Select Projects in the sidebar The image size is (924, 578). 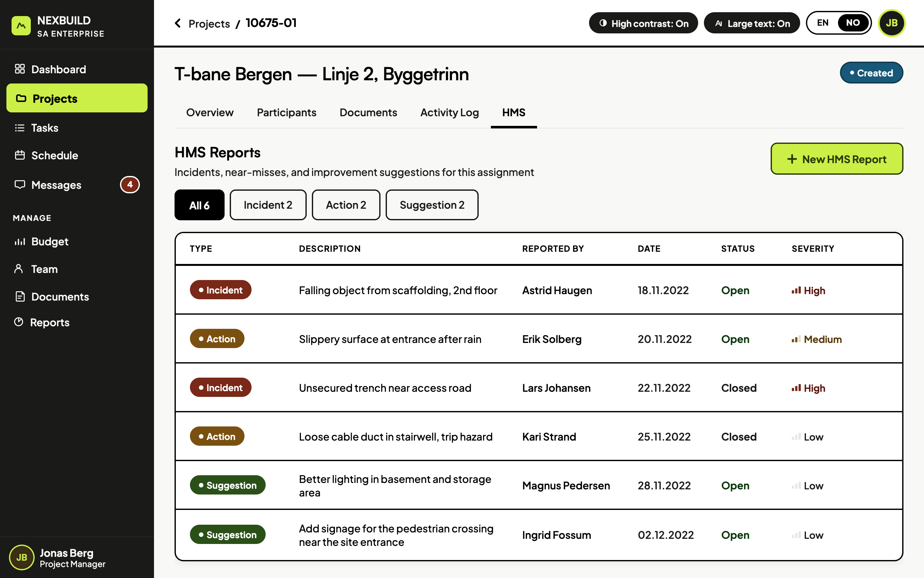point(77,98)
